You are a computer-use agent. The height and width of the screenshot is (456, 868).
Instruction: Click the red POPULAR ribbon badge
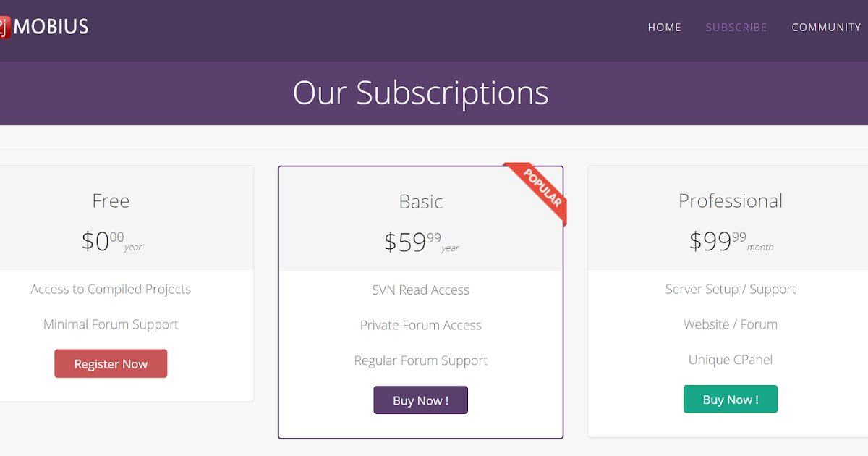[540, 190]
